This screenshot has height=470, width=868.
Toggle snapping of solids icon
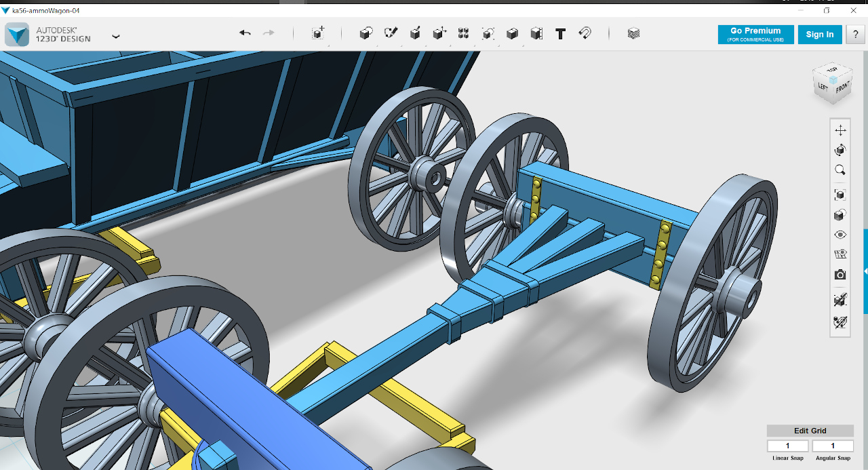tap(840, 300)
